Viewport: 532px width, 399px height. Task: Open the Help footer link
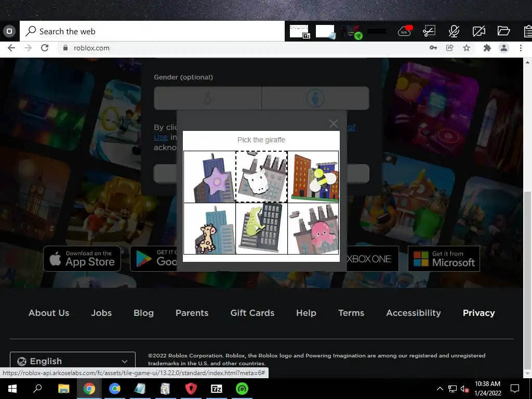(x=306, y=313)
